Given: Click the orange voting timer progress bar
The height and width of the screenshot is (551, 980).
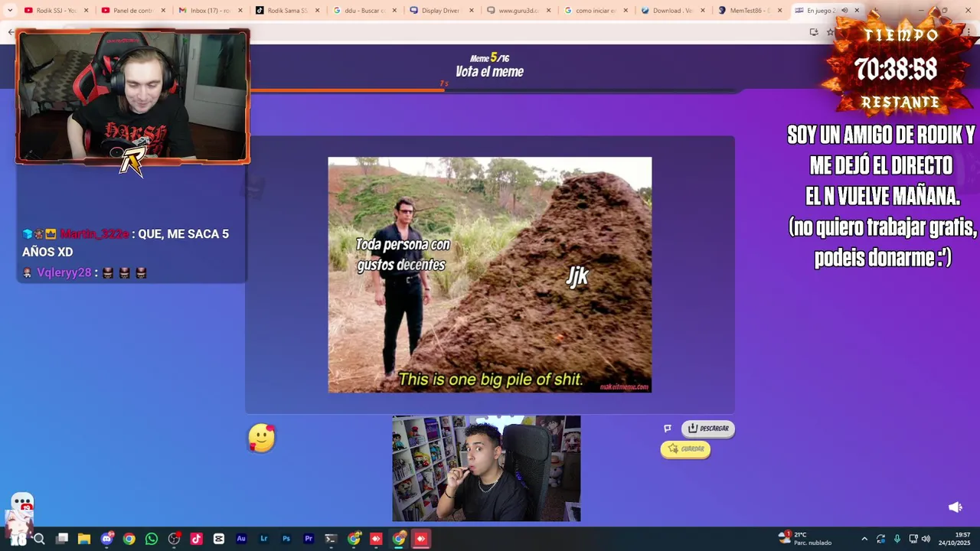Looking at the screenshot, I should pyautogui.click(x=347, y=90).
